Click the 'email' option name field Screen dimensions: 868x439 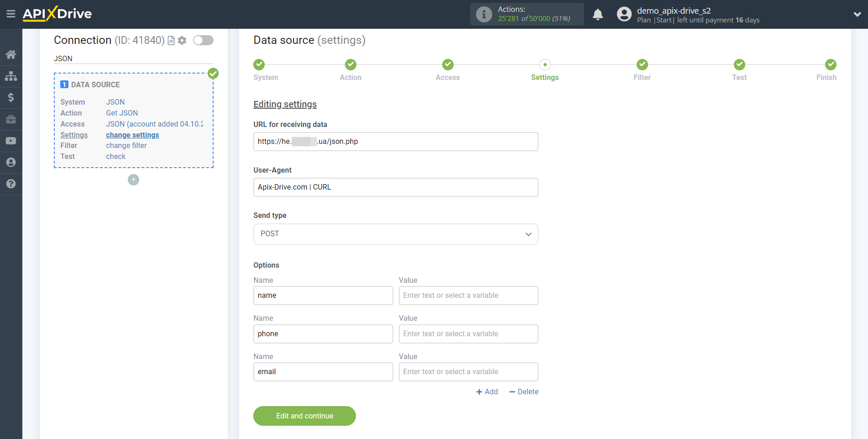click(x=323, y=372)
